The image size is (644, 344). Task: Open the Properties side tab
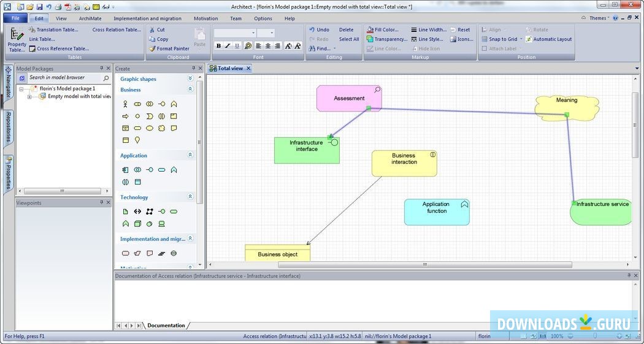[x=8, y=174]
